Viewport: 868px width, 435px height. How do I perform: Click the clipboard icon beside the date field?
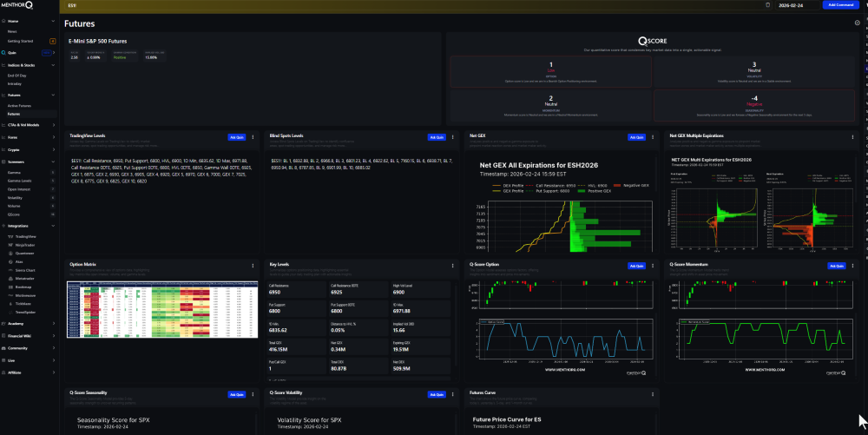767,5
